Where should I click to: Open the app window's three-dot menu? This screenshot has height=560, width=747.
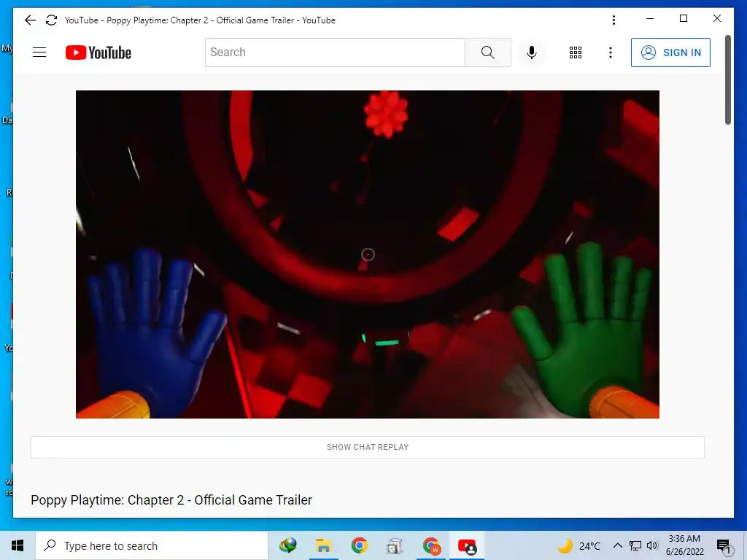pyautogui.click(x=614, y=20)
